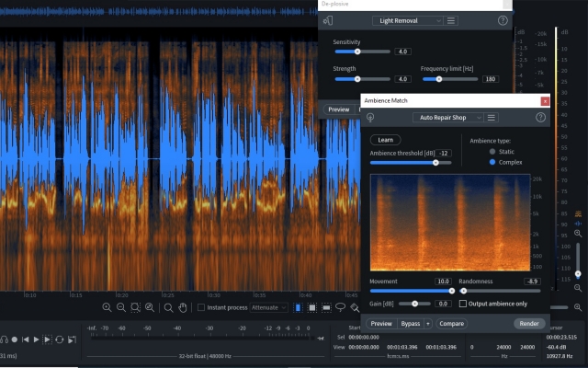Viewport: 588px width, 368px height.
Task: Click the orange spectrogram display icon
Action: coord(578,214)
